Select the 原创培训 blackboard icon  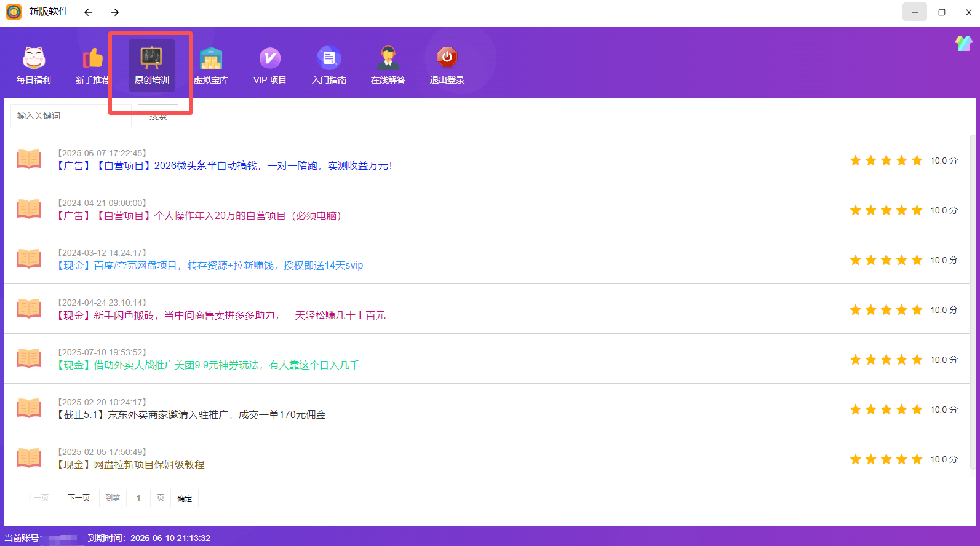coord(151,58)
